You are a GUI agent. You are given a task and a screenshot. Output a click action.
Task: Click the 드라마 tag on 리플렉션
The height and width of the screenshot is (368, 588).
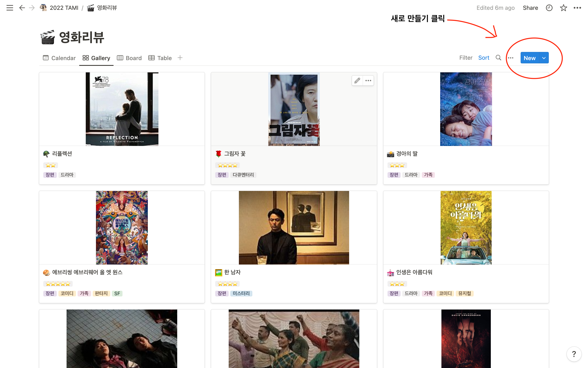pos(67,175)
